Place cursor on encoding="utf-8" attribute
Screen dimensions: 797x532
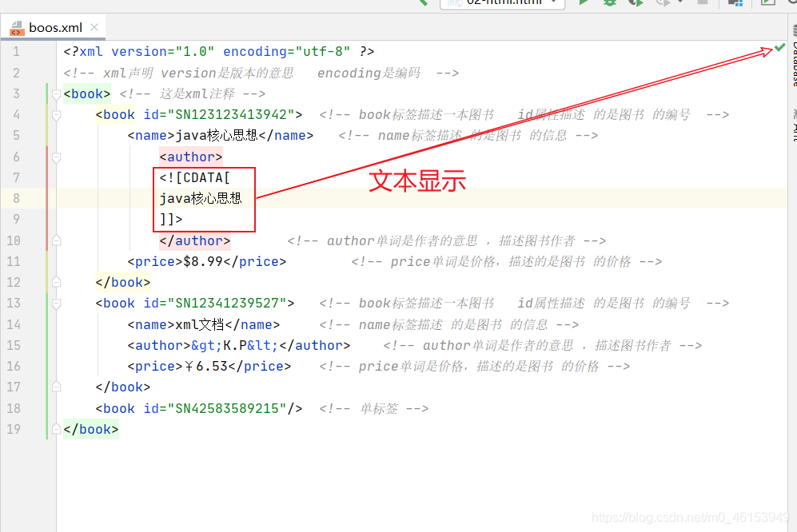[x=286, y=52]
